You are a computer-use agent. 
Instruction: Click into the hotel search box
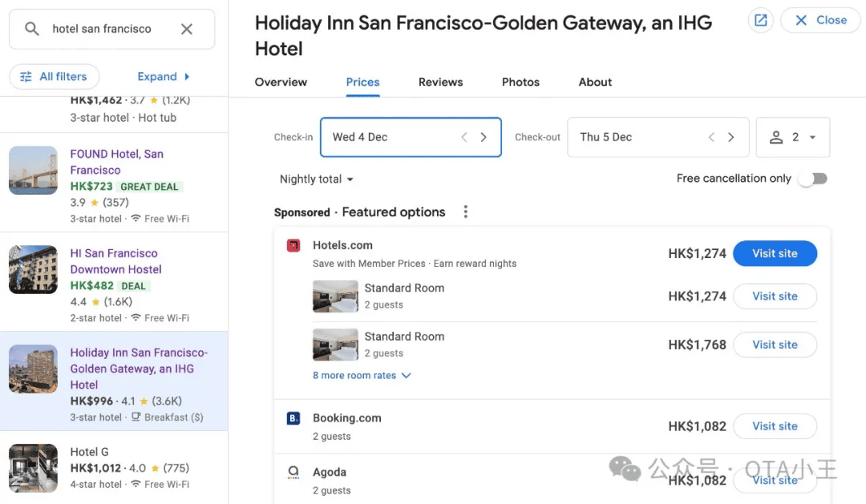pyautogui.click(x=112, y=29)
